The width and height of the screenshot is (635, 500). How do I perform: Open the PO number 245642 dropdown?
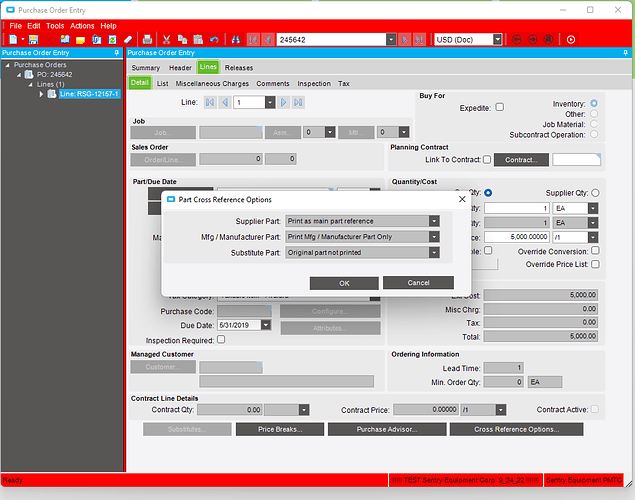pyautogui.click(x=391, y=40)
